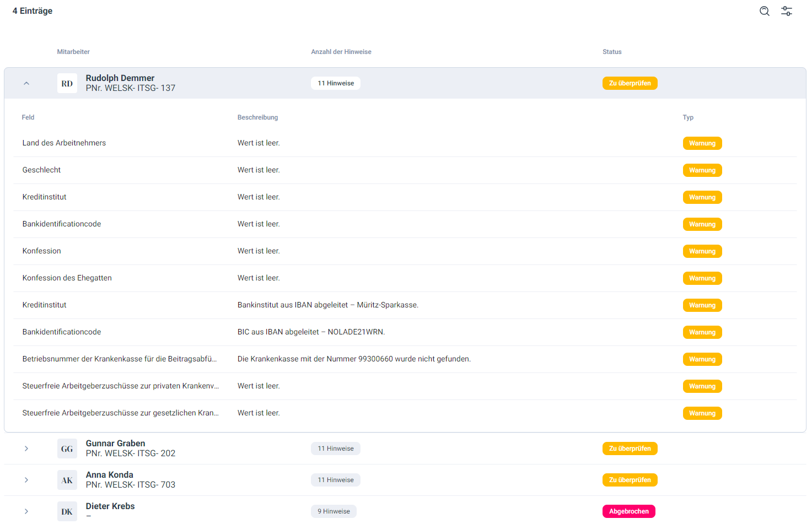
Task: Click the Abgebrochen status badge
Action: (x=628, y=511)
